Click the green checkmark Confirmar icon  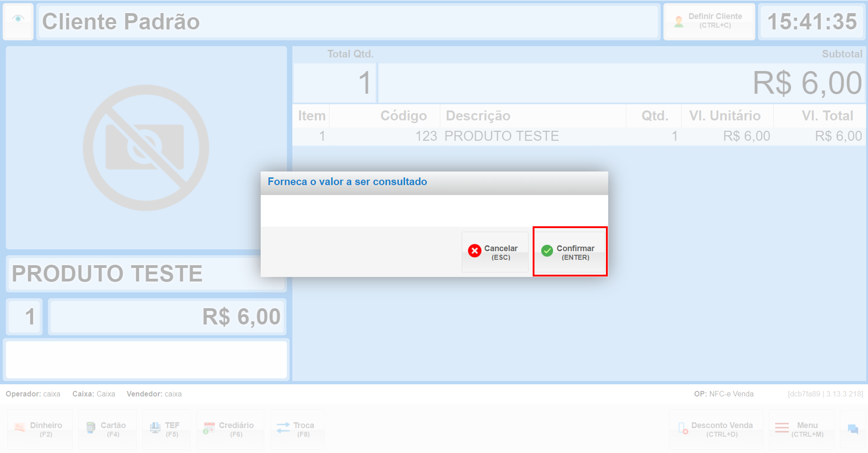pos(547,251)
